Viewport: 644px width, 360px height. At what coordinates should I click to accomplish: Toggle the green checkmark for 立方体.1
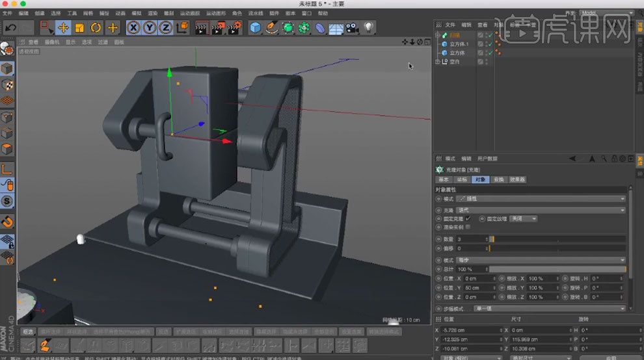489,44
